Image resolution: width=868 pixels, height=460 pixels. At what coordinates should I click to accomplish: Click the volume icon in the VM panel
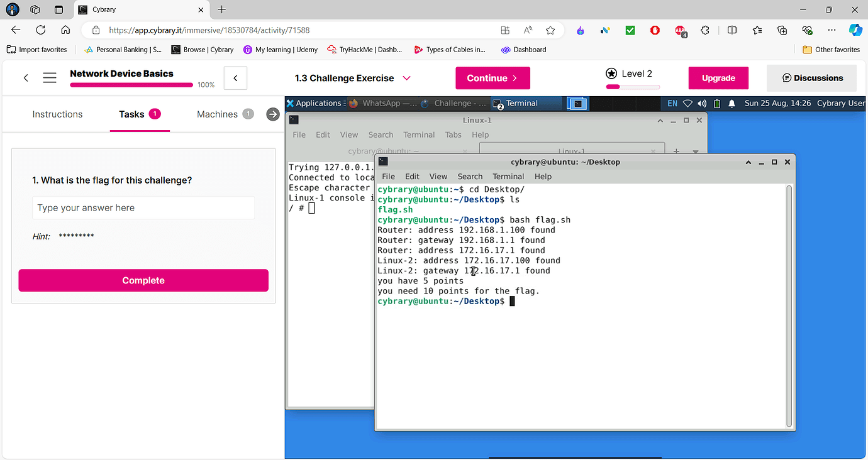pyautogui.click(x=702, y=104)
